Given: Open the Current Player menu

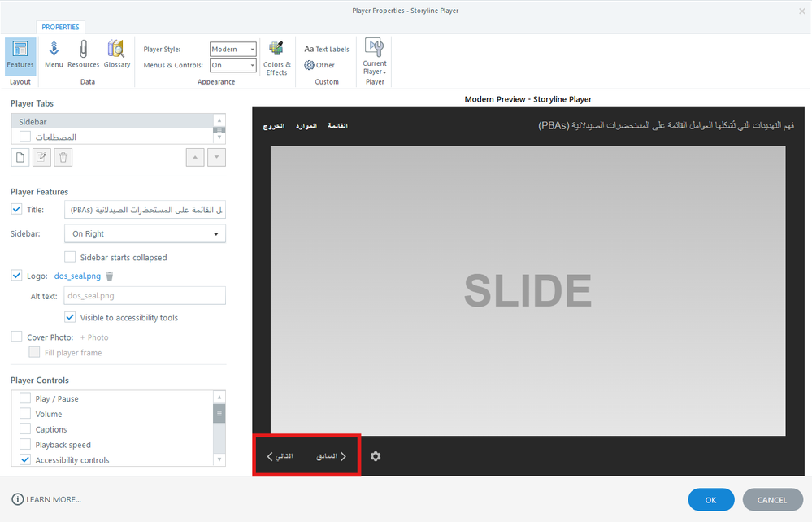Looking at the screenshot, I should click(375, 57).
